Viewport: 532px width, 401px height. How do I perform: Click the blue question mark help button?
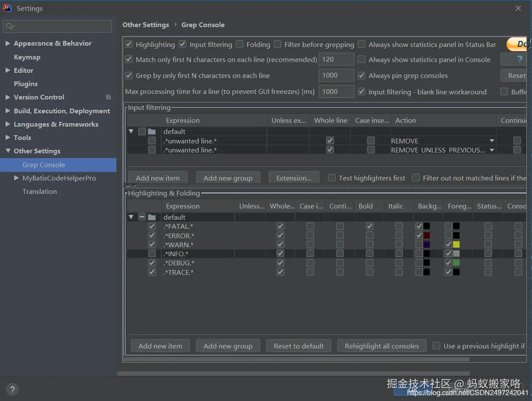tap(519, 59)
